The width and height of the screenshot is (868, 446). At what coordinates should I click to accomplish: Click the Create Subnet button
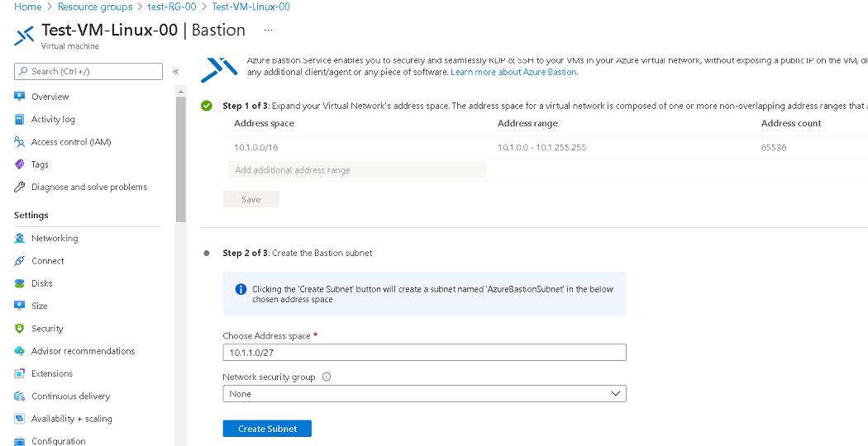point(267,429)
